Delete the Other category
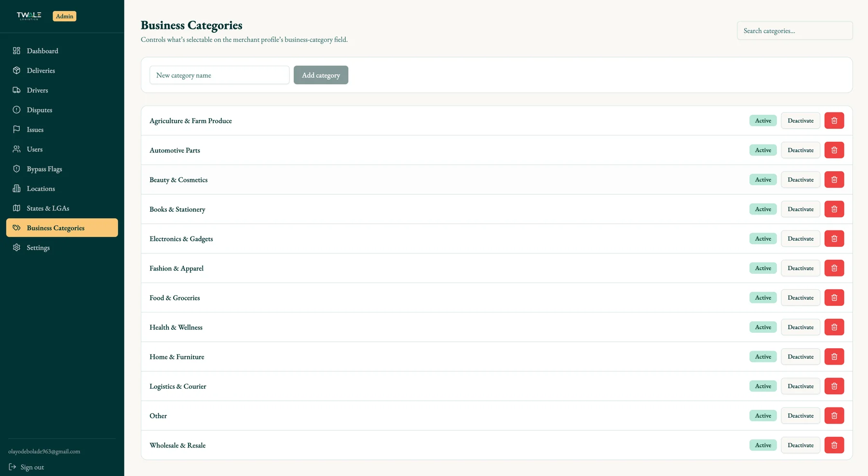868x476 pixels. (834, 416)
